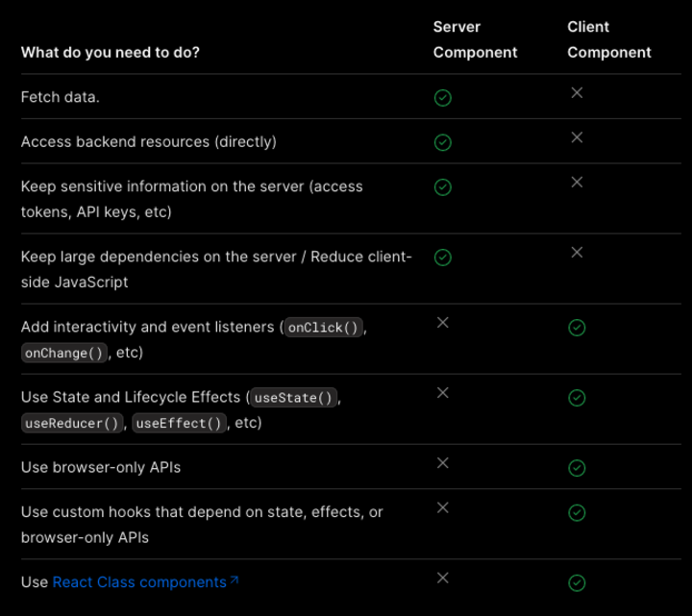Click the X icon for Access backend resources row
This screenshot has width=692, height=616.
577,137
